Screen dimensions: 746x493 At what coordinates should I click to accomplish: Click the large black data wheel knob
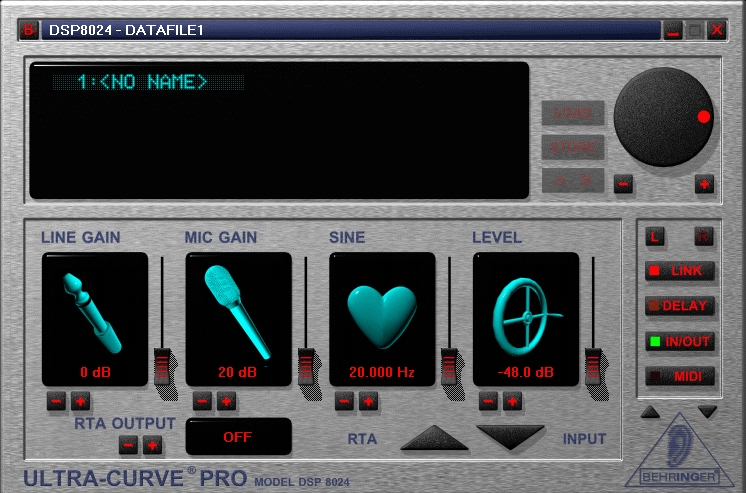click(x=663, y=117)
